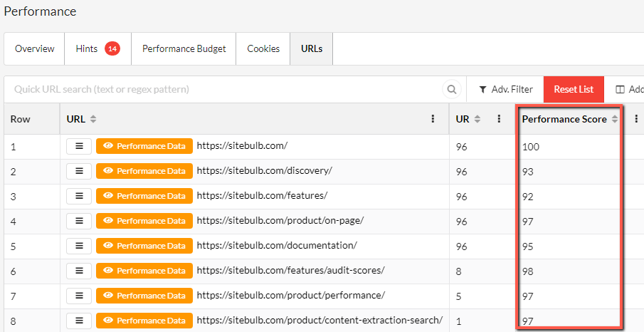Sort by Performance Score arrows
The height and width of the screenshot is (332, 644).
pos(614,119)
